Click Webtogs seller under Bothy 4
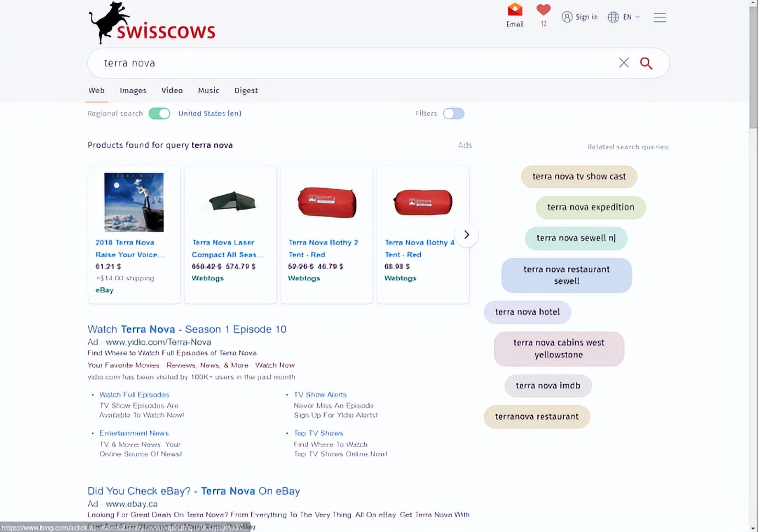 pyautogui.click(x=400, y=279)
